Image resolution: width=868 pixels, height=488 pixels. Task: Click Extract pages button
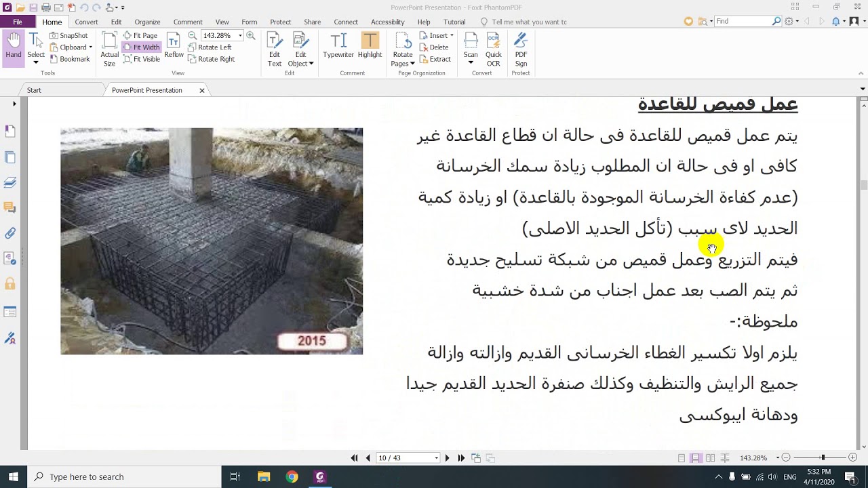(x=435, y=59)
